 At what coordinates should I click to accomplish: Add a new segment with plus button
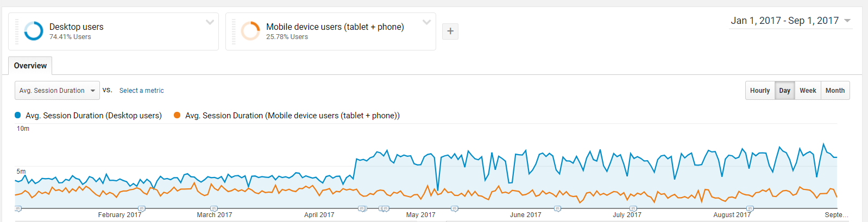coord(450,31)
